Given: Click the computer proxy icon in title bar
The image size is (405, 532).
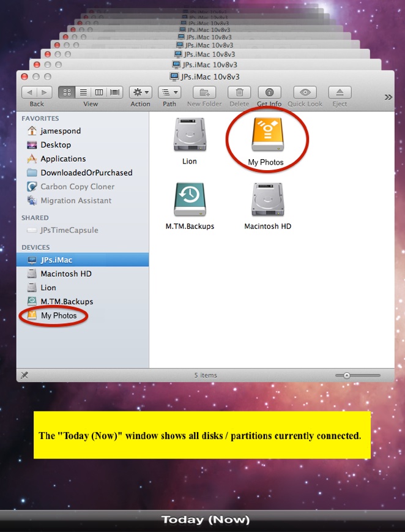Looking at the screenshot, I should click(x=174, y=77).
